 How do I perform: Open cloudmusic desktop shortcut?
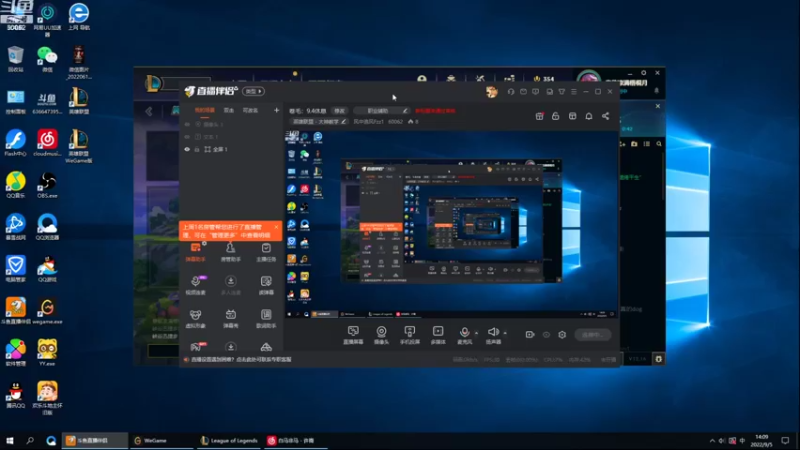click(47, 143)
